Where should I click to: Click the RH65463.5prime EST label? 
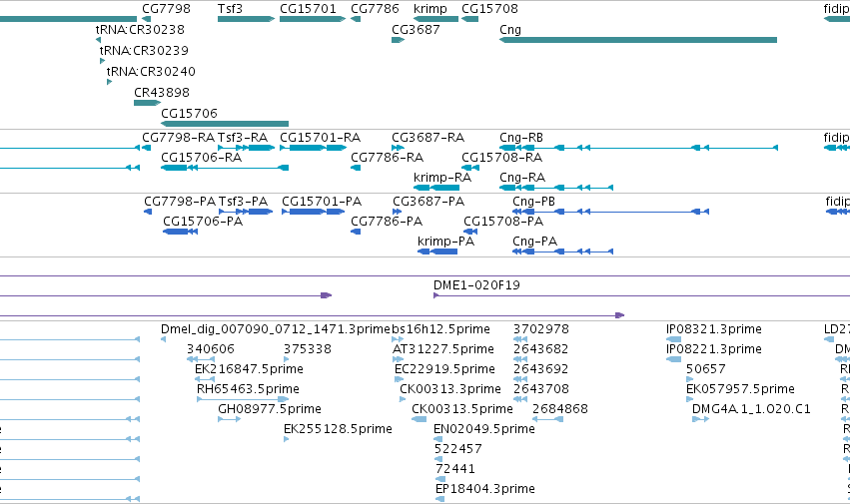pos(248,389)
